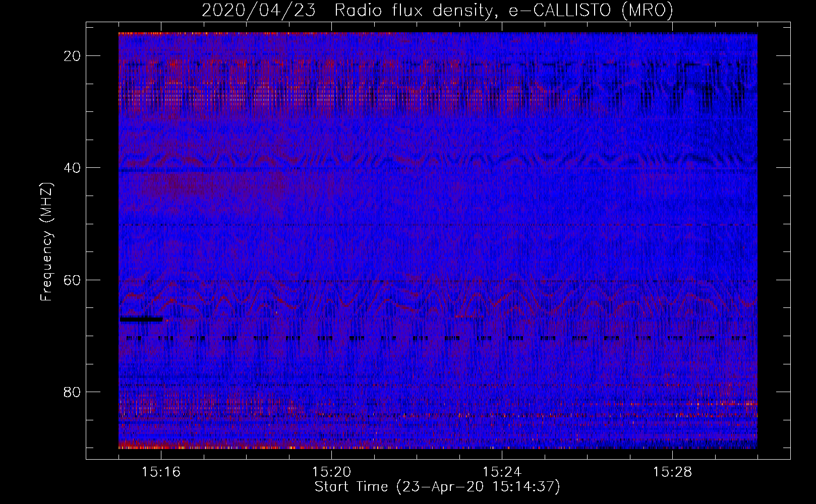Click the 'Start Time (23-Apr-20 15:14:37)' x-axis label
The width and height of the screenshot is (816, 504).
tap(437, 487)
